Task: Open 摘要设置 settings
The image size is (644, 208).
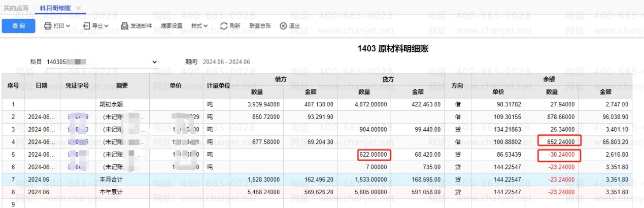Action: (x=171, y=25)
